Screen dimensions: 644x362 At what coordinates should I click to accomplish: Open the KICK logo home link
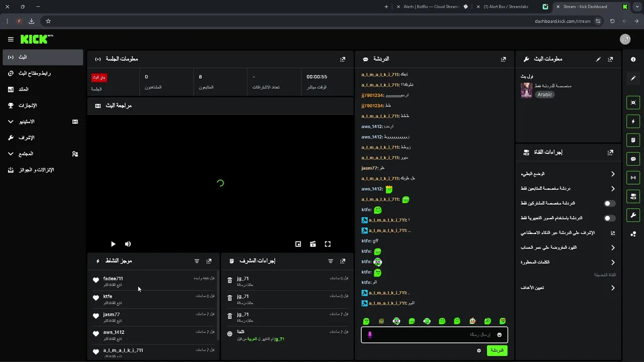coord(37,39)
